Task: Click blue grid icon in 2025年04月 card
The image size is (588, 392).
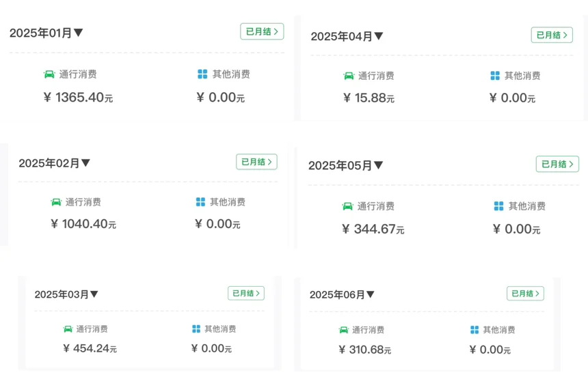Action: click(x=495, y=76)
